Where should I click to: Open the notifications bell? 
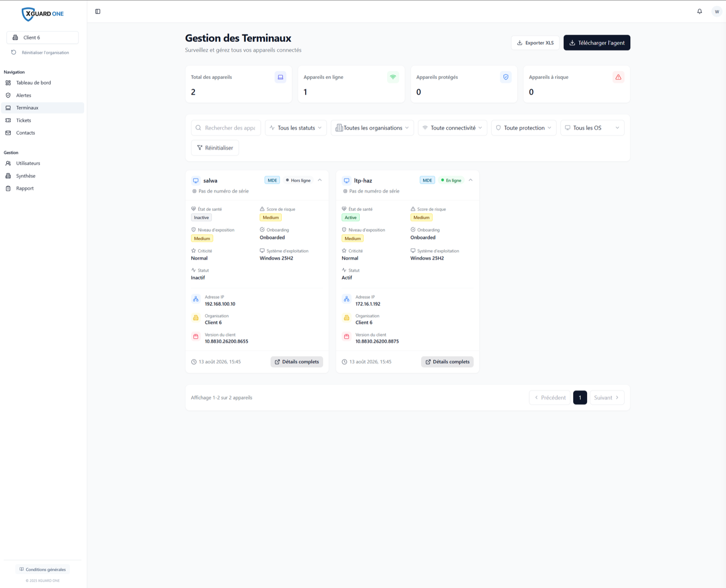click(x=700, y=11)
